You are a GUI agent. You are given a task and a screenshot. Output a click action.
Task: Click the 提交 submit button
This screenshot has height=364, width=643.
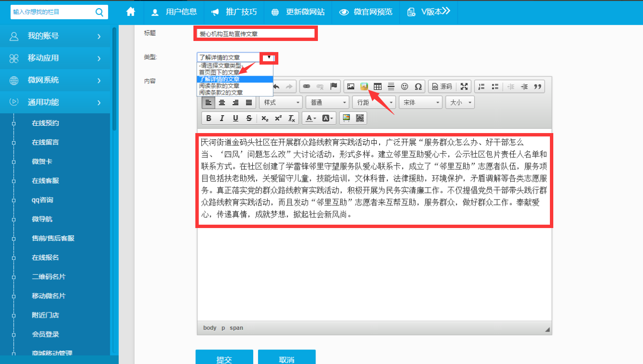coord(224,359)
